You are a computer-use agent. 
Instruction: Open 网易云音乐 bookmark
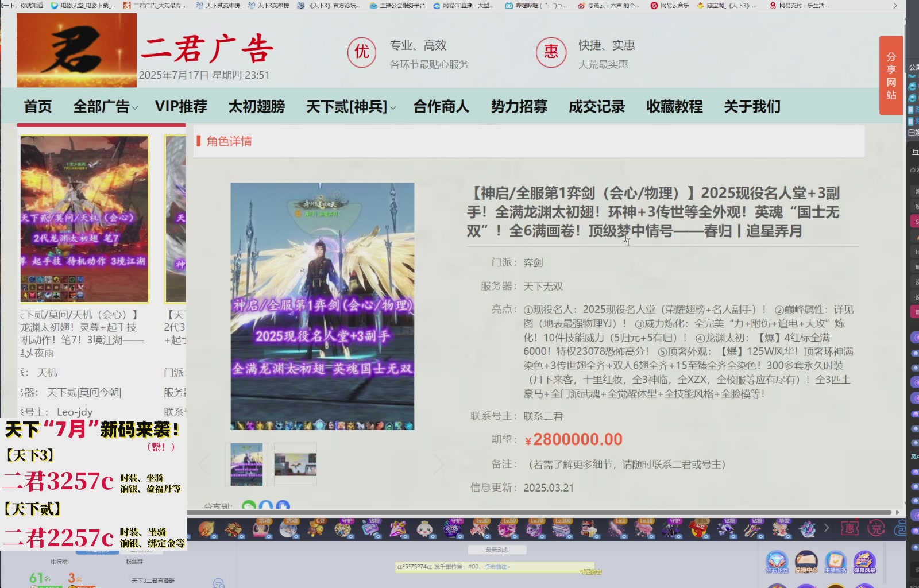(670, 5)
